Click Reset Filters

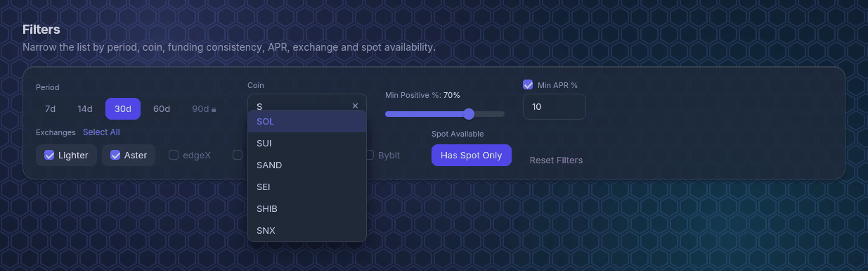(556, 160)
